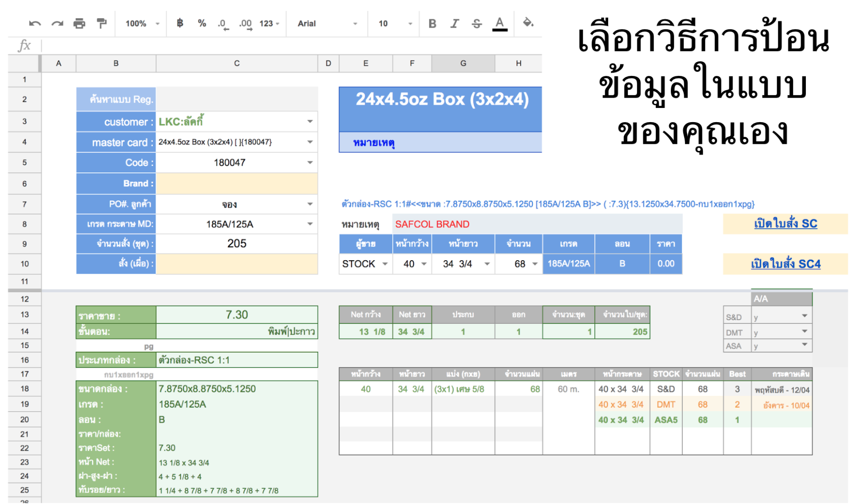Click the percent format icon
The height and width of the screenshot is (504, 853).
point(202,23)
